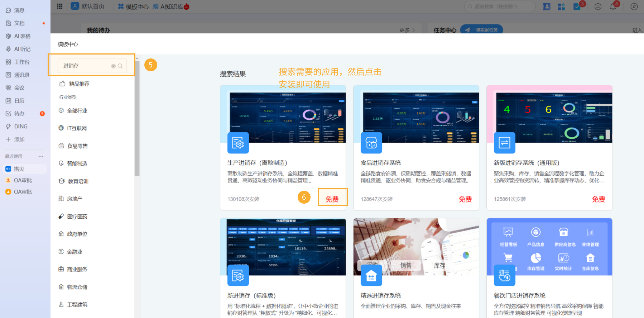Open 会议 in the sidebar

[15, 88]
